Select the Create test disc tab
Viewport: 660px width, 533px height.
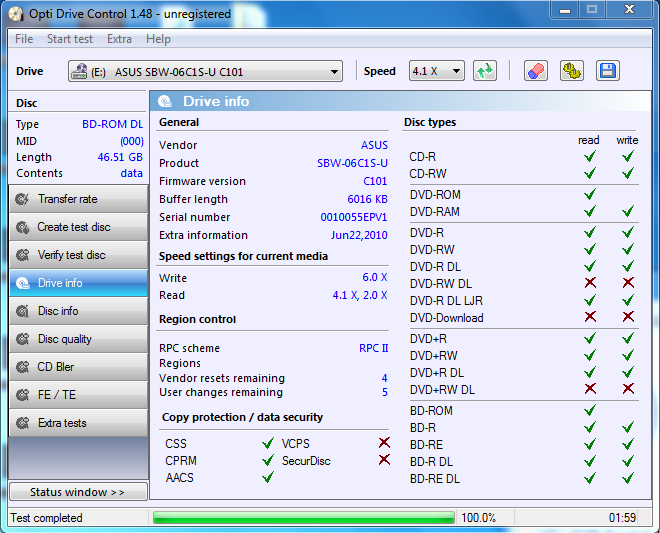pos(78,227)
